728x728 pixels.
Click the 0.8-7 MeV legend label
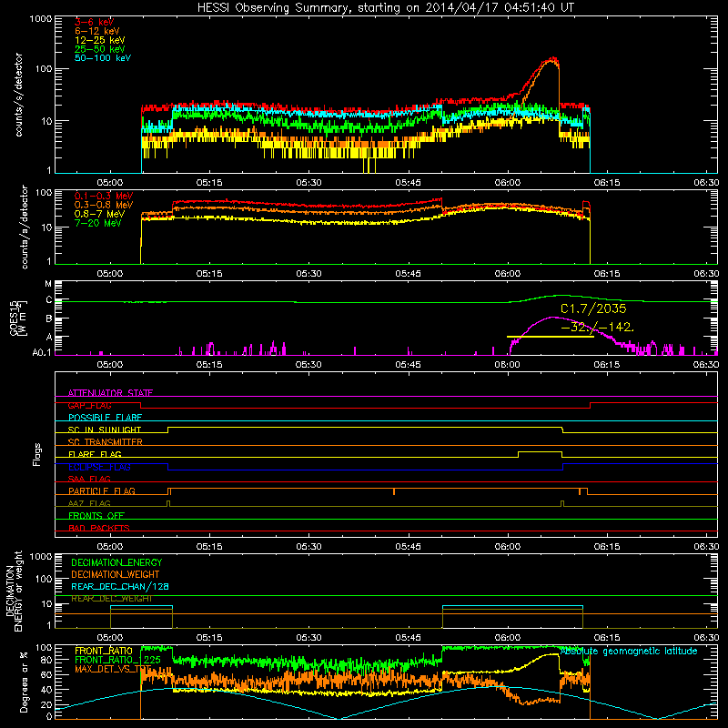tap(99, 214)
